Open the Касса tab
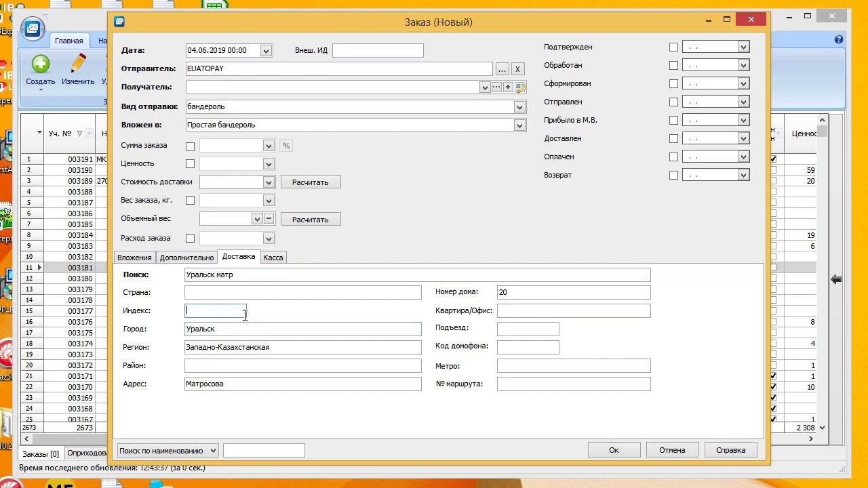The height and width of the screenshot is (488, 868). (273, 258)
